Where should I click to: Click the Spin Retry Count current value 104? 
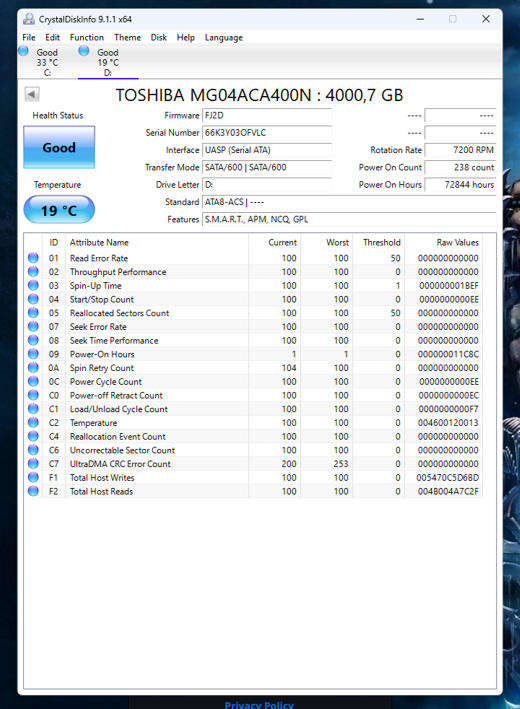(289, 368)
